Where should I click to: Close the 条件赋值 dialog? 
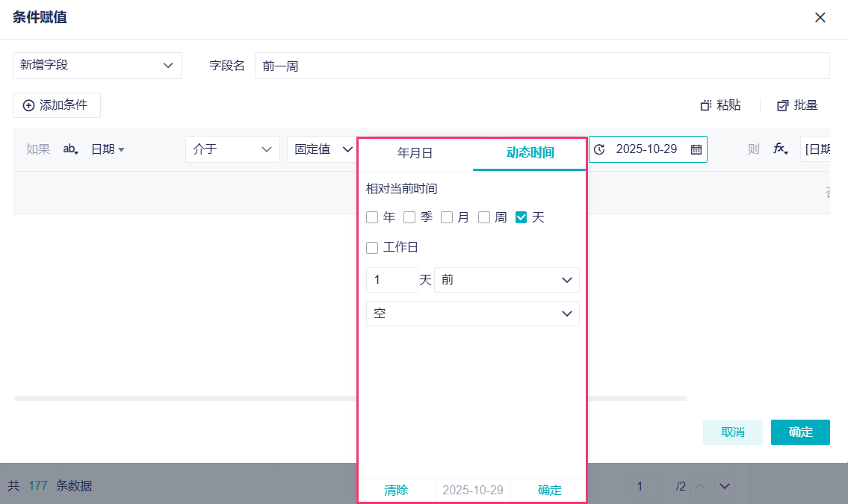[820, 17]
